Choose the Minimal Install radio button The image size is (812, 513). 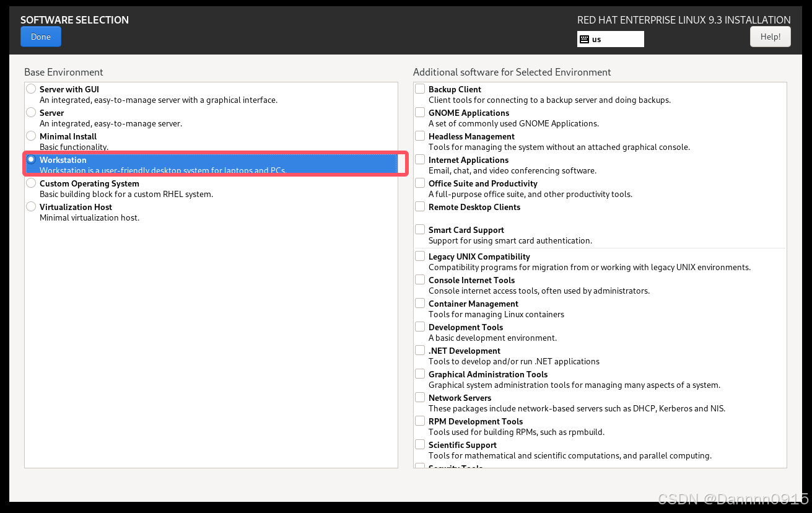tap(31, 136)
